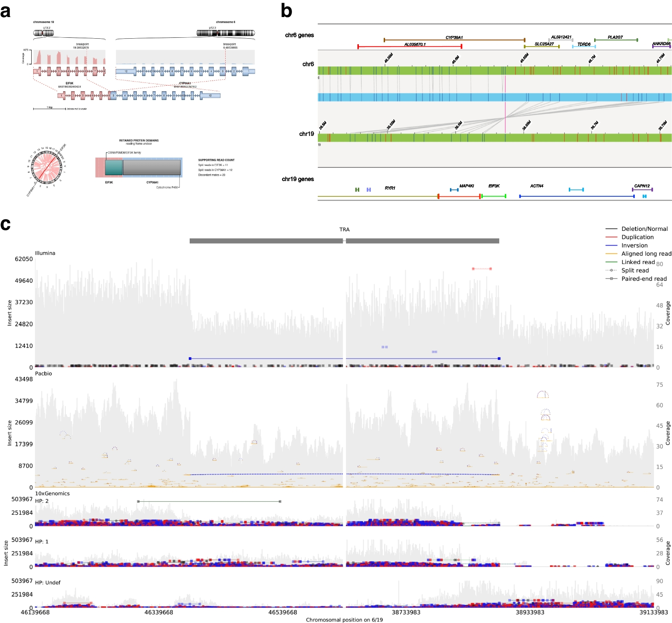Click the 'chr19' row label in panel b
Screen dimensions: 672x623
[x=307, y=134]
